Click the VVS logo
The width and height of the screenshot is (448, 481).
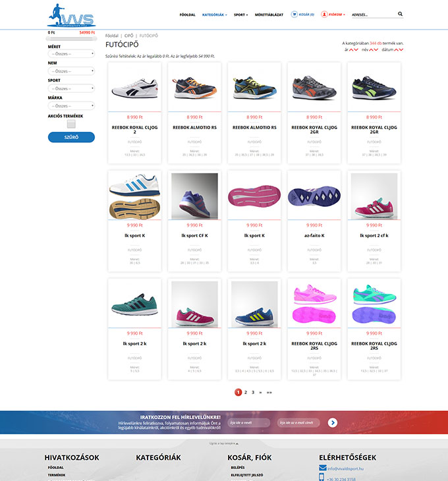71,15
